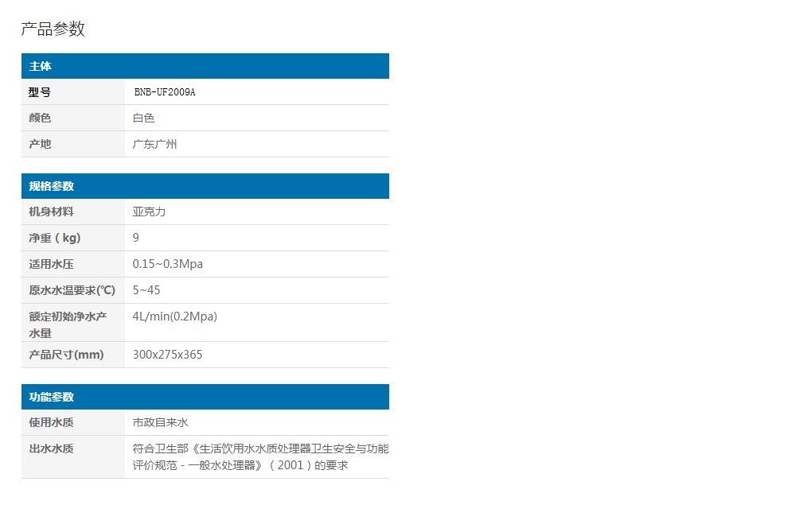This screenshot has width=788, height=532.
Task: Click the 出水水质 standard description text
Action: point(260,456)
